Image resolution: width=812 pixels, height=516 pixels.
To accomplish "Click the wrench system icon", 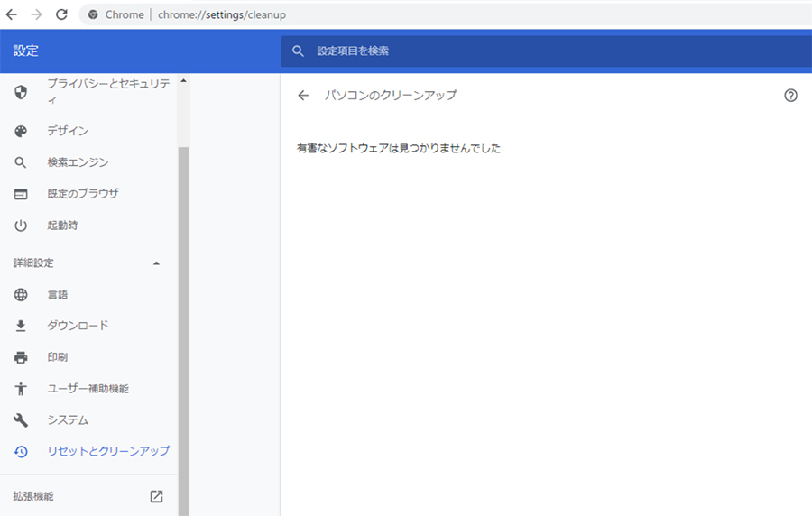I will pyautogui.click(x=21, y=420).
